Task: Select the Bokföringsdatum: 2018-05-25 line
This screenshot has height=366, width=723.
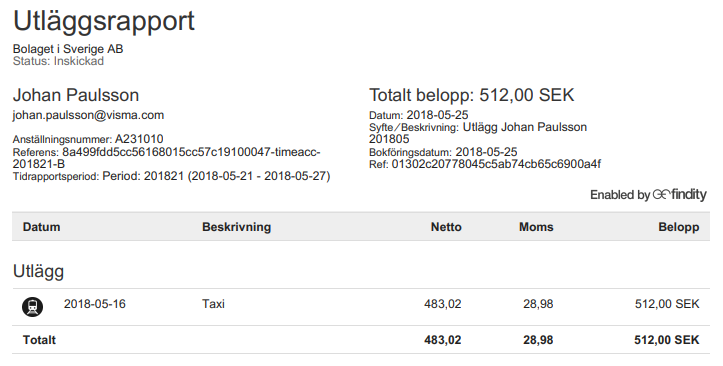Action: (443, 152)
